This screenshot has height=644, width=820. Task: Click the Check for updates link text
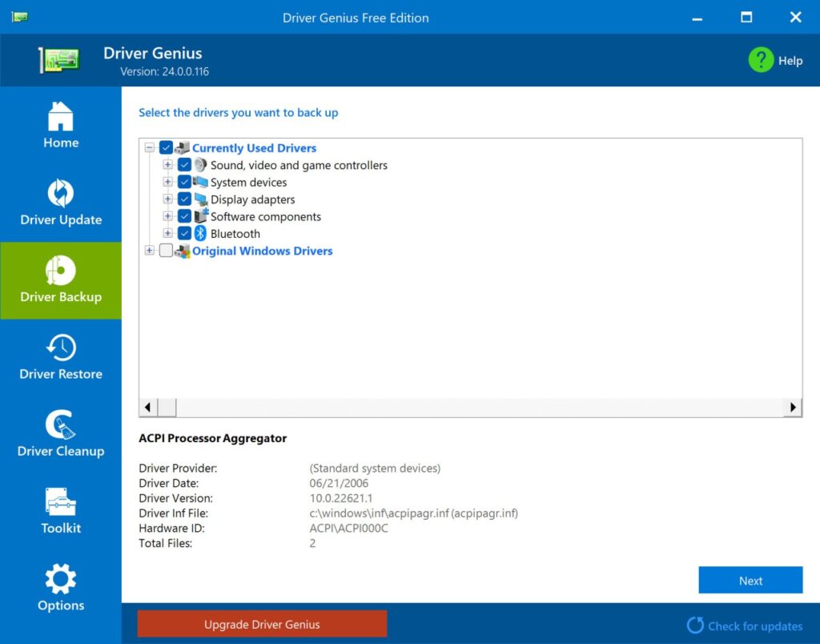[x=755, y=626]
